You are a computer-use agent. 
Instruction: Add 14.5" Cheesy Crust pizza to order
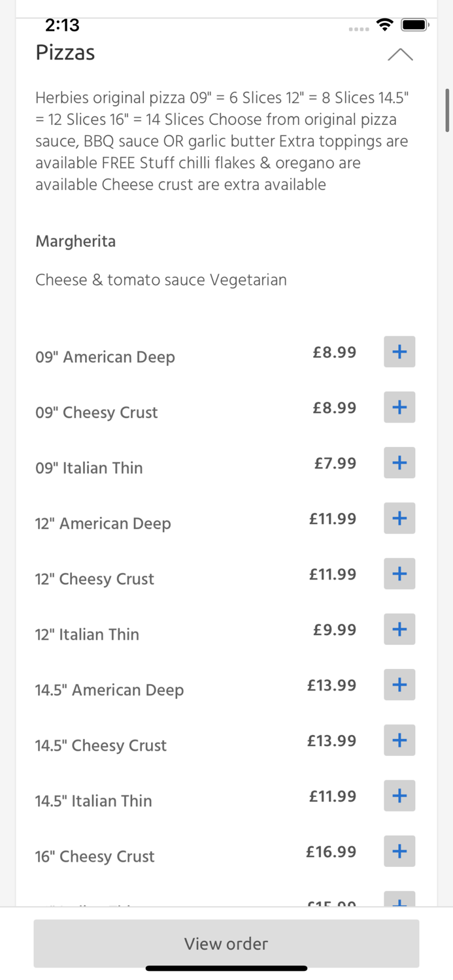(x=399, y=740)
